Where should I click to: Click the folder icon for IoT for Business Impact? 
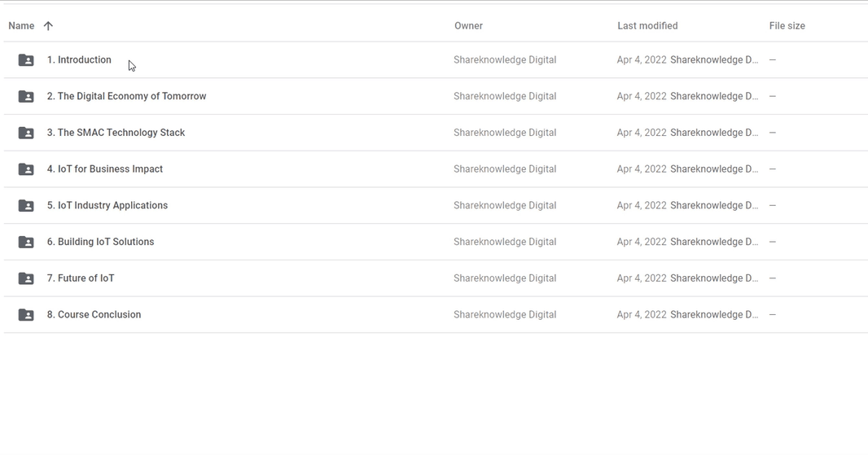[x=26, y=168]
